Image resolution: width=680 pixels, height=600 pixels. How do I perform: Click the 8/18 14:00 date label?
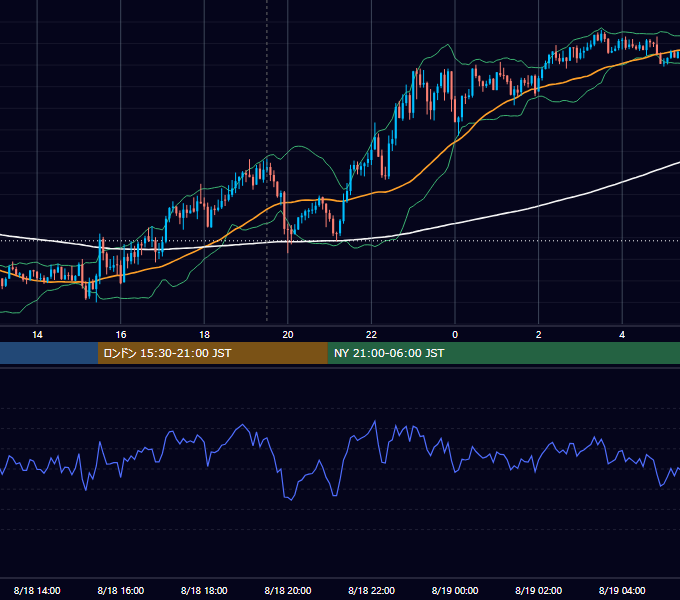click(37, 590)
